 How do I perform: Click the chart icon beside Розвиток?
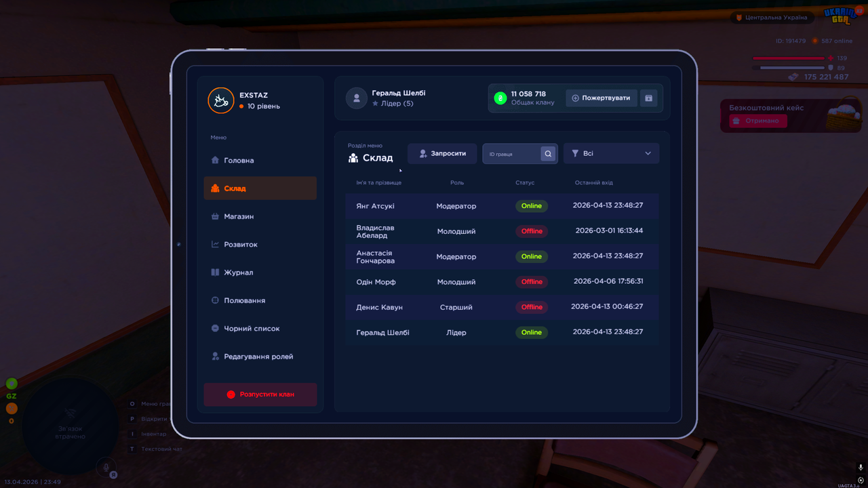click(x=216, y=245)
